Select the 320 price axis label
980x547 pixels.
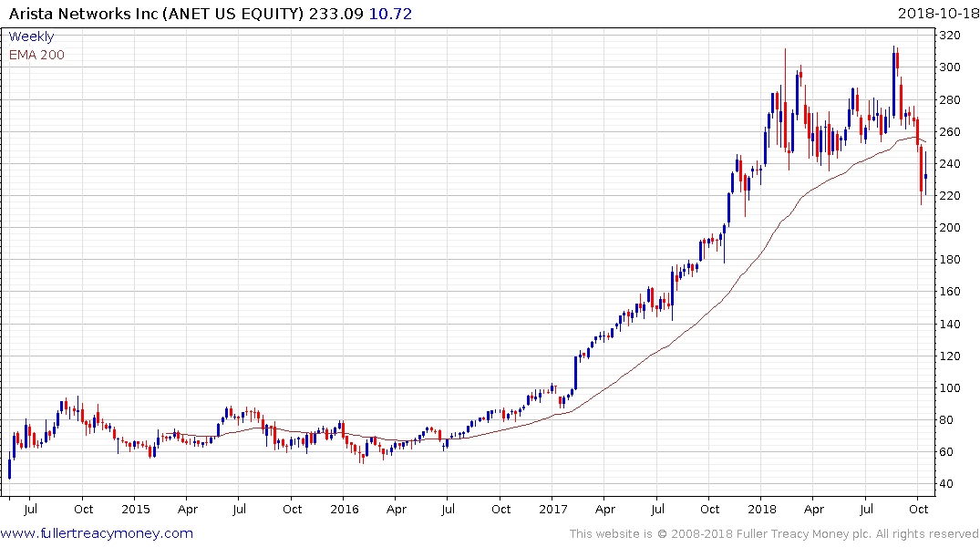click(950, 36)
